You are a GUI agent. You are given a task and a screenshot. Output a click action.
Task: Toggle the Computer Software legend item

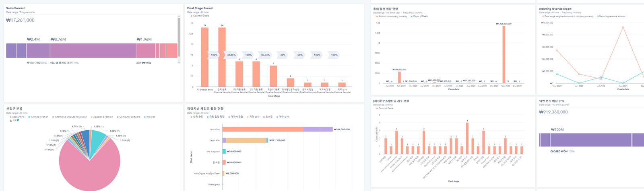tap(128, 117)
